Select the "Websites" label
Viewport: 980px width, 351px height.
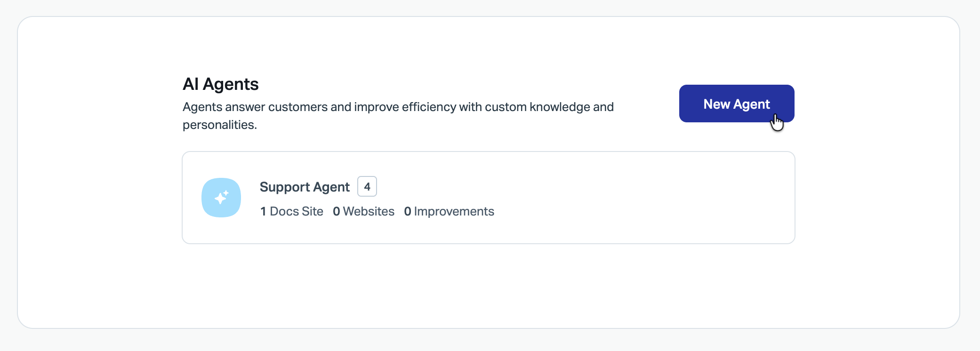point(369,211)
